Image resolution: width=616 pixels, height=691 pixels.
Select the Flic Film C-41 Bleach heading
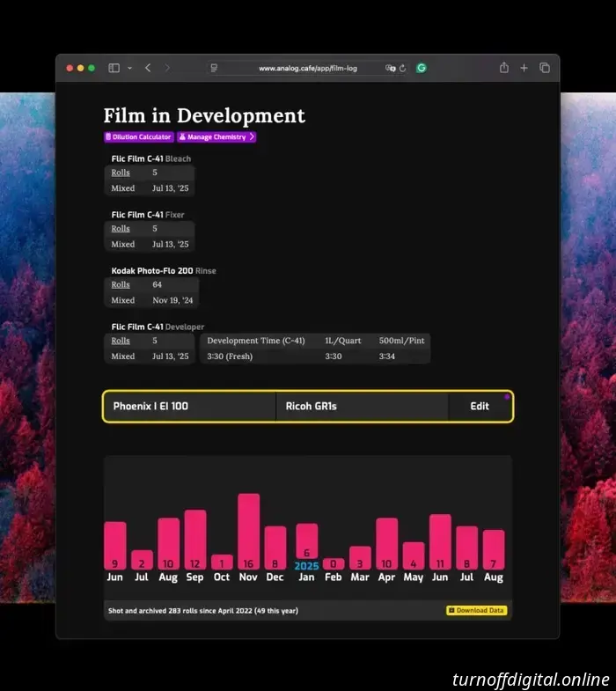pos(151,158)
